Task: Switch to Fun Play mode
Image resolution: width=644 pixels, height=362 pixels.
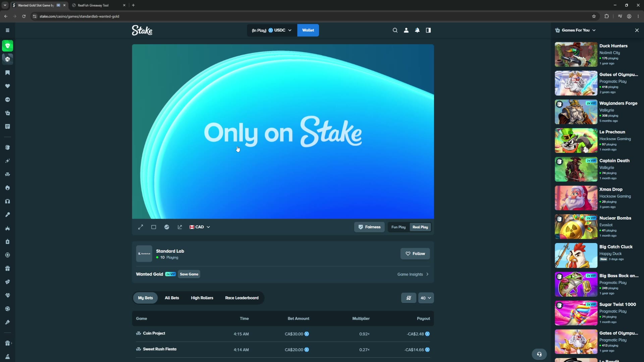Action: point(398,227)
